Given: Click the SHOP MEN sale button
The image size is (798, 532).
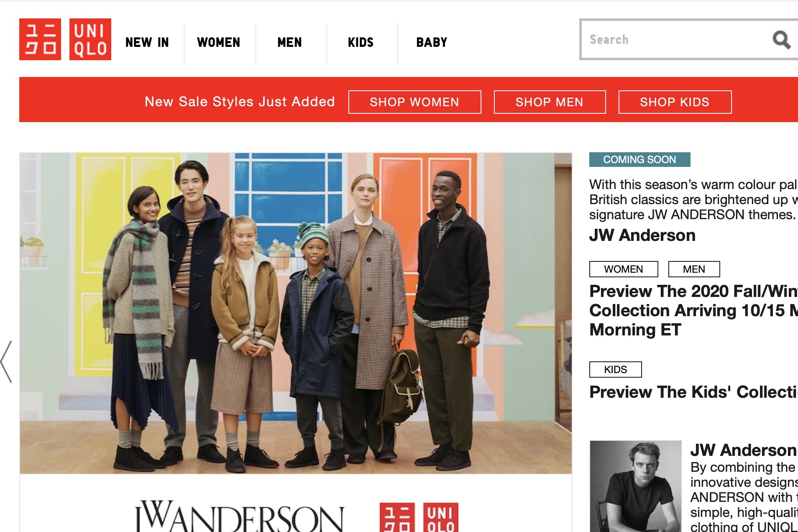Looking at the screenshot, I should click(550, 102).
